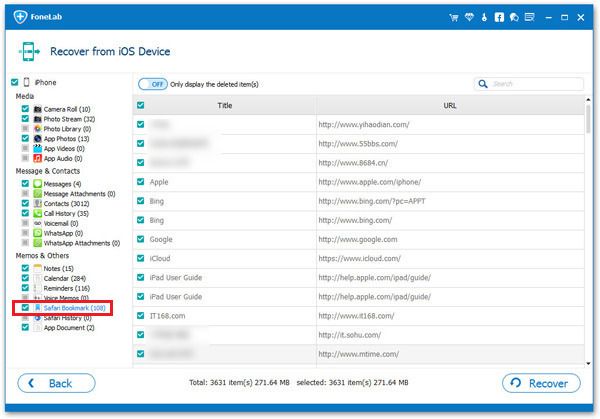
Task: Click the Photo Stream icon
Action: click(x=38, y=119)
